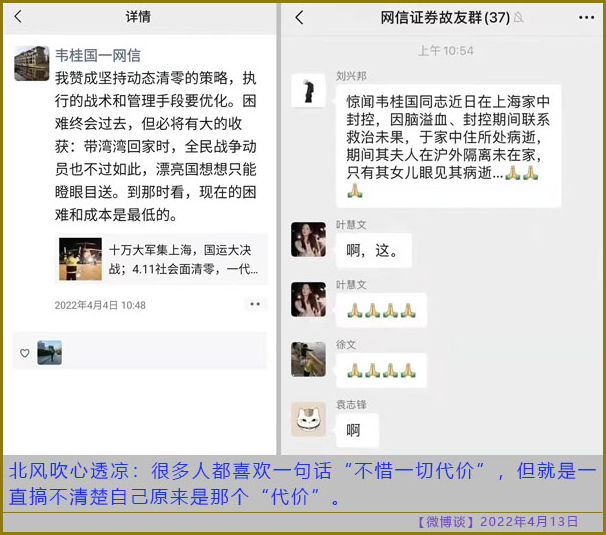
Task: Open 叶慧文's avatar beside 啊,这。
Action: pos(308,239)
